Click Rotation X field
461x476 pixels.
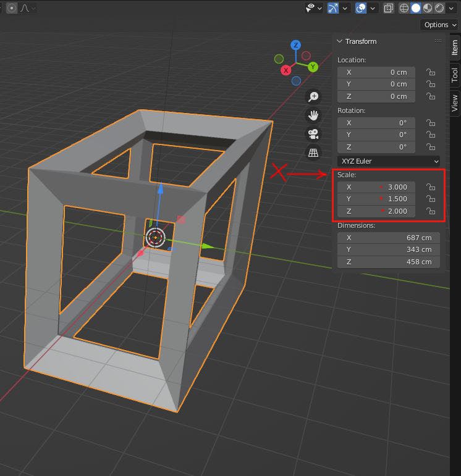point(376,123)
